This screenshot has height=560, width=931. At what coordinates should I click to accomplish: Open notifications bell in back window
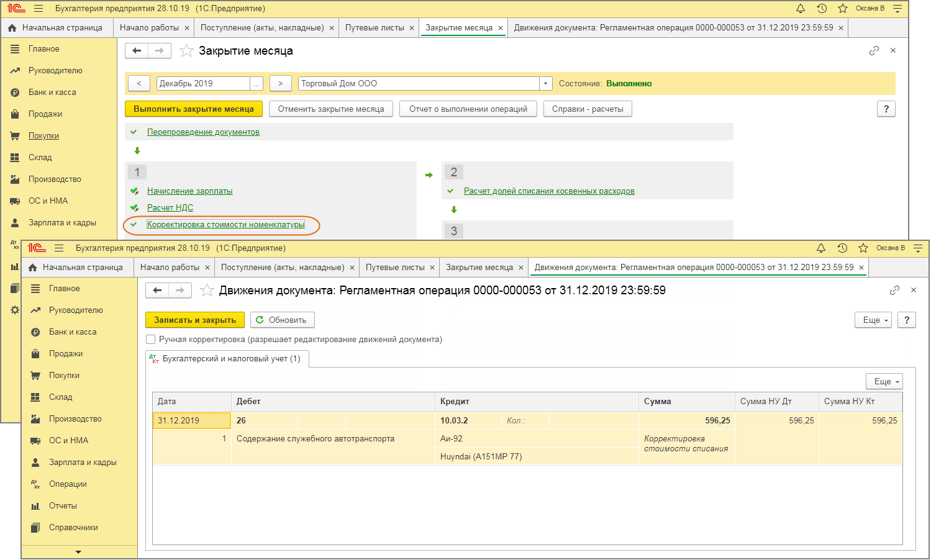click(x=801, y=9)
